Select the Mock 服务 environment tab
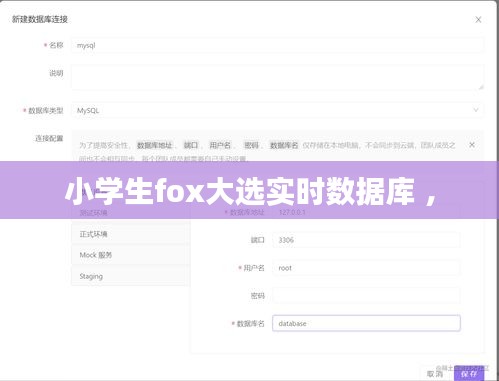Image resolution: width=499 pixels, height=381 pixels. 131,255
